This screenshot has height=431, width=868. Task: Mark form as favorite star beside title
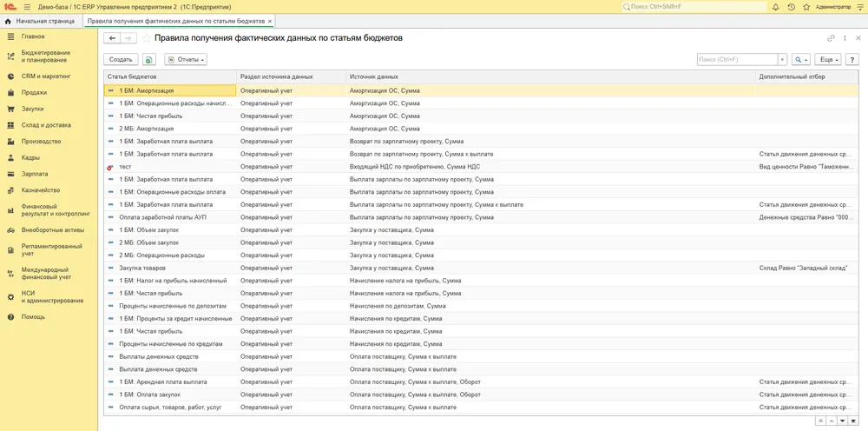pos(146,38)
